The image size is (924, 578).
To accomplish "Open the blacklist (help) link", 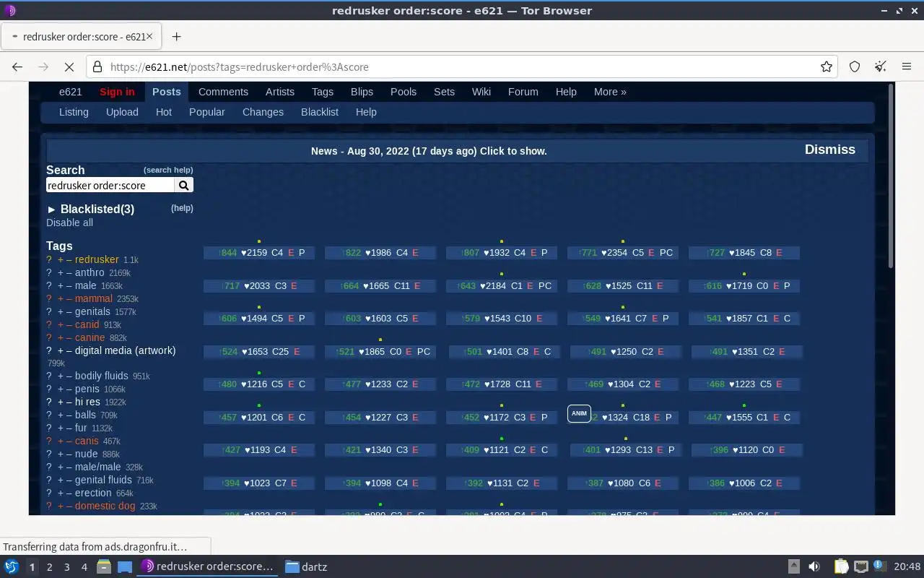I will click(x=182, y=208).
